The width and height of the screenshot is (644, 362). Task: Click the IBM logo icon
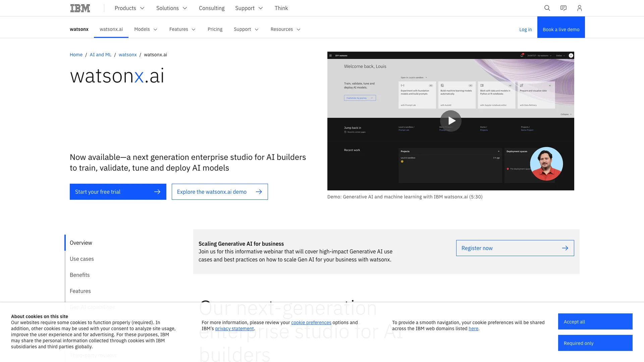click(x=80, y=8)
